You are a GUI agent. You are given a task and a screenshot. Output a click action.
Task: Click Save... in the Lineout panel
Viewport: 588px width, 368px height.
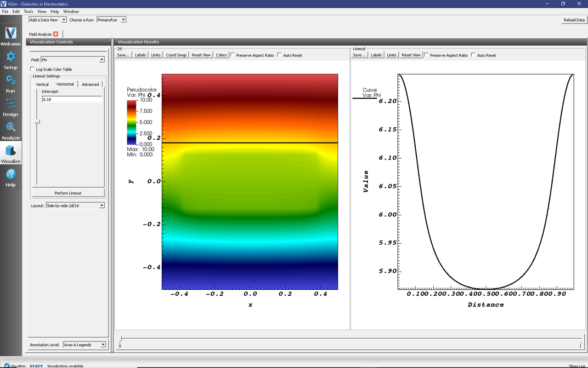(x=359, y=55)
